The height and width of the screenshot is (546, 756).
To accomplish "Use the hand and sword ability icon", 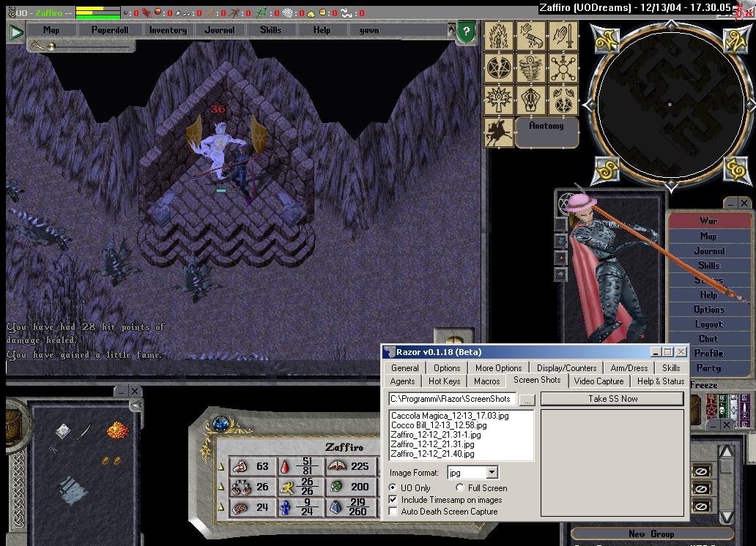I will point(563,36).
